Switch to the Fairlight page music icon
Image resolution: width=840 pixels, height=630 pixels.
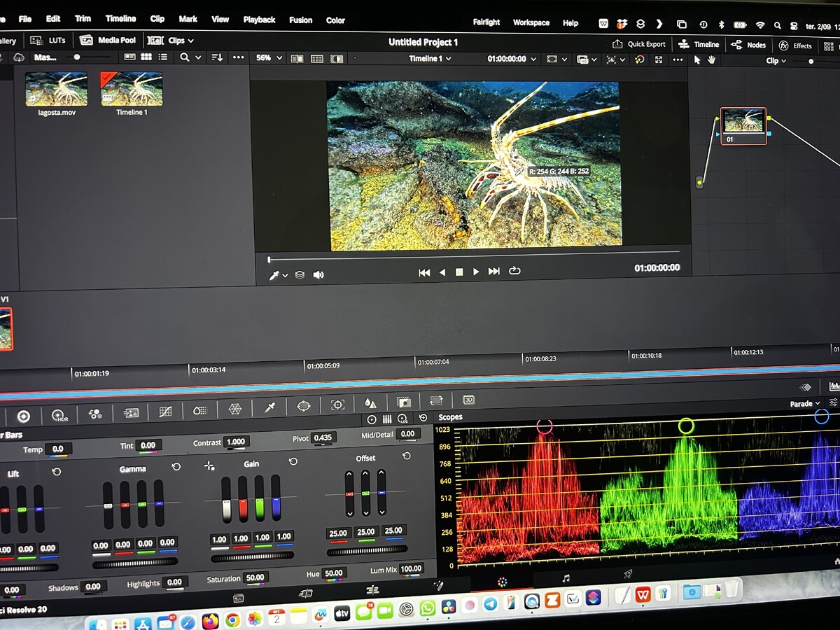pos(566,578)
